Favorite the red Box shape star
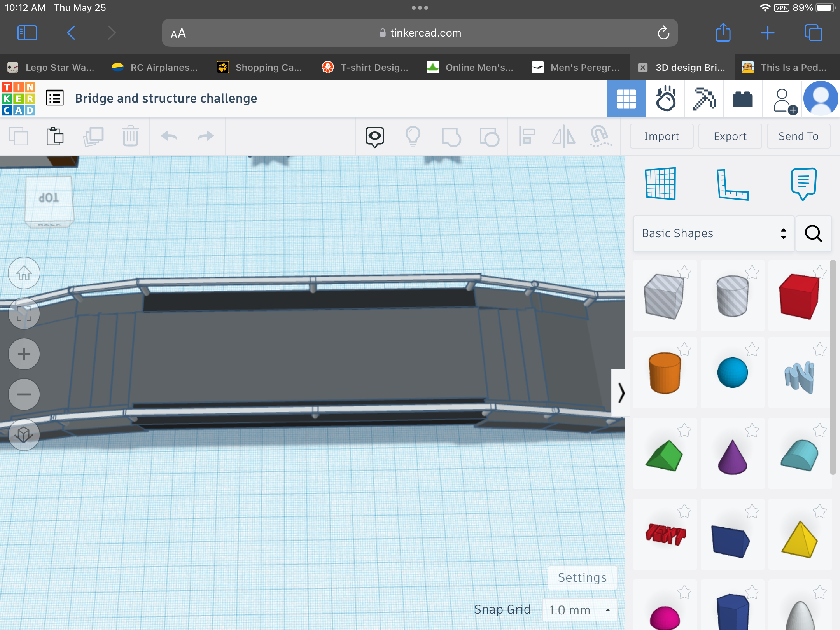This screenshot has width=840, height=630. click(x=819, y=272)
